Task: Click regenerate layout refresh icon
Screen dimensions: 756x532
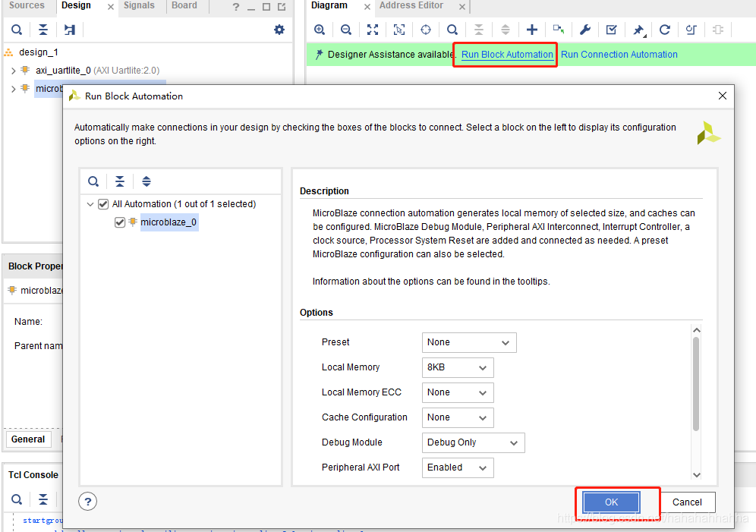Action: pyautogui.click(x=665, y=30)
